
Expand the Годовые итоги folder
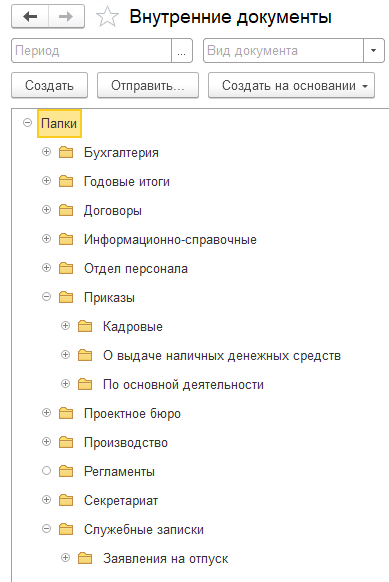46,180
